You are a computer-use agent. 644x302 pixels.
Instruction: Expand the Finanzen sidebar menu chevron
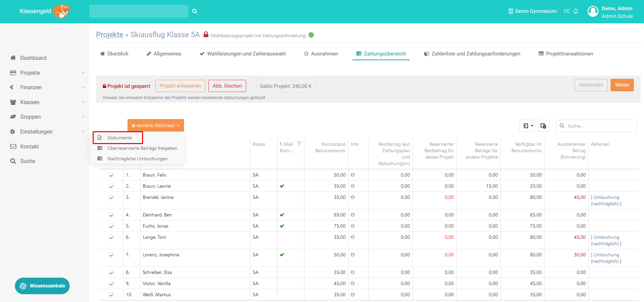point(83,87)
